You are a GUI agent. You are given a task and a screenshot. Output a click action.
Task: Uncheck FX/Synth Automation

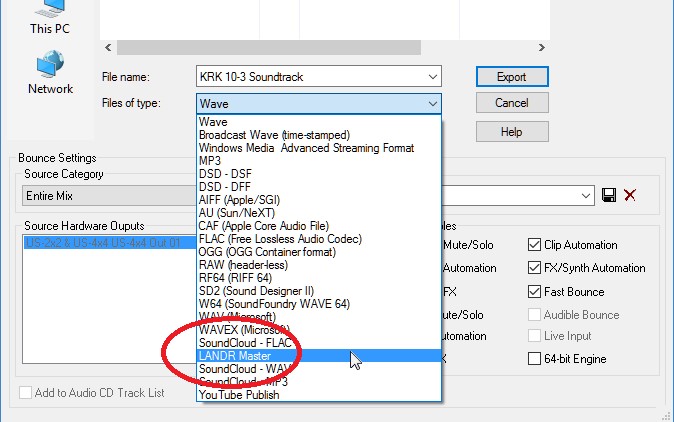534,268
